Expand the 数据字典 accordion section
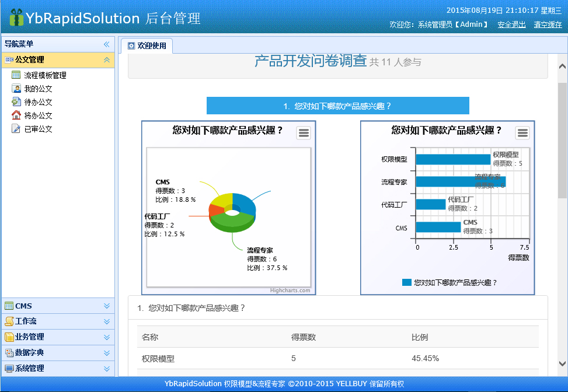Viewport: 568px width, 392px height. coord(106,353)
